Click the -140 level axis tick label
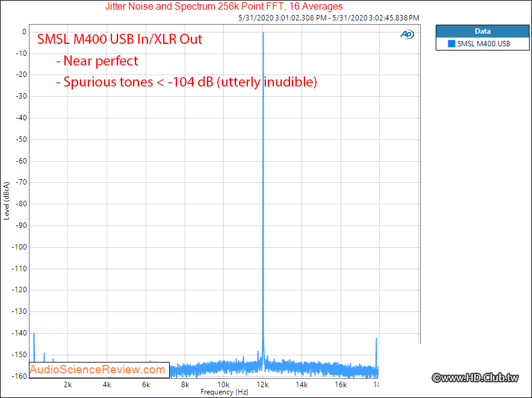The image size is (532, 398). click(19, 333)
